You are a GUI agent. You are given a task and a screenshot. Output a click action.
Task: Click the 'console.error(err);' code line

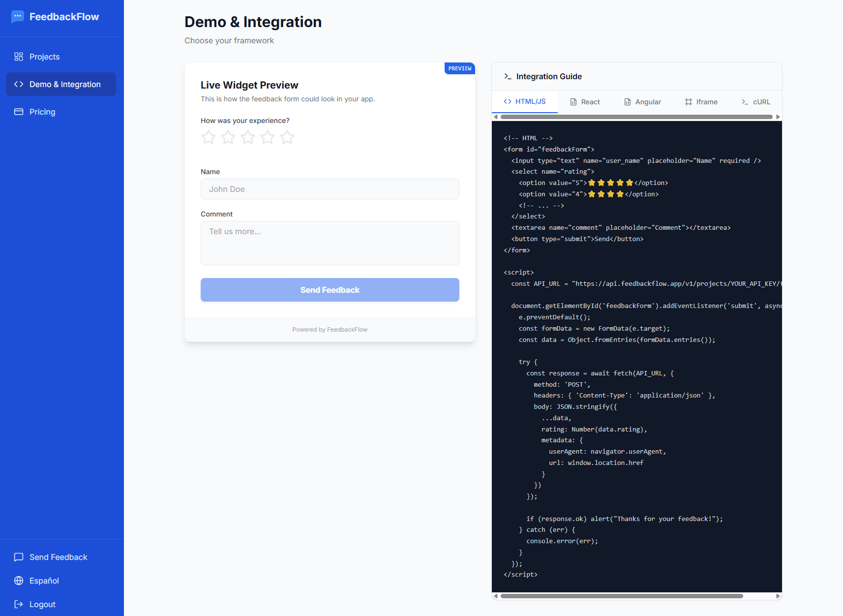(x=562, y=541)
